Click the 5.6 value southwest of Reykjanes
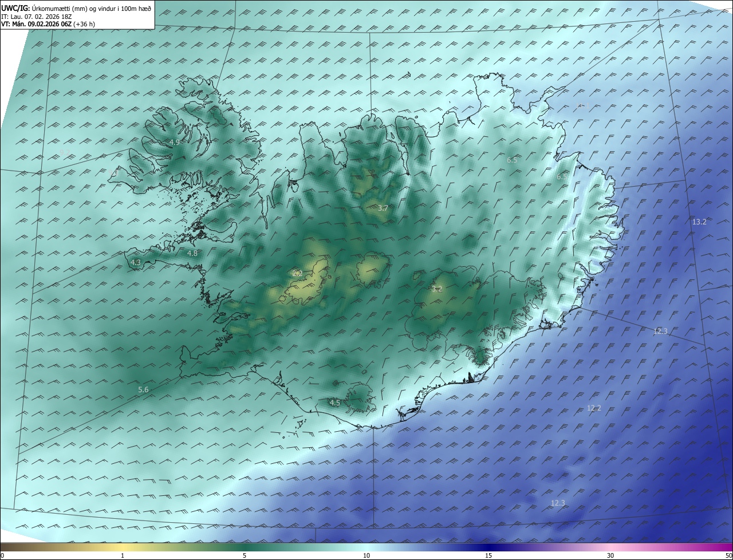Image resolution: width=733 pixels, height=560 pixels. [x=143, y=389]
